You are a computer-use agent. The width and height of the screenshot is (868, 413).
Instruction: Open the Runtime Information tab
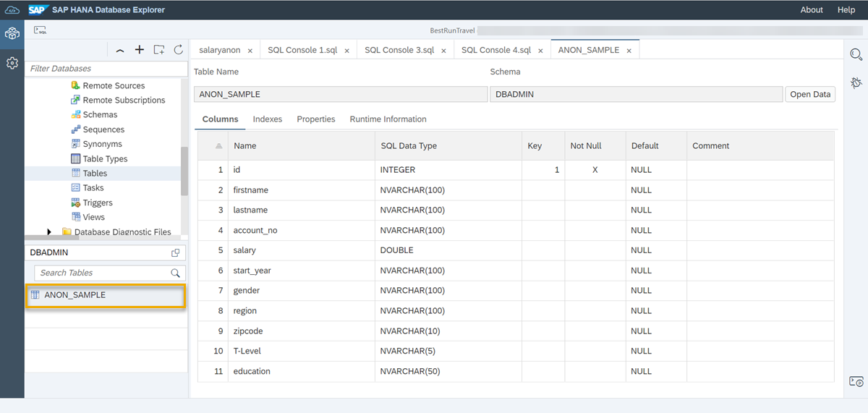tap(388, 119)
